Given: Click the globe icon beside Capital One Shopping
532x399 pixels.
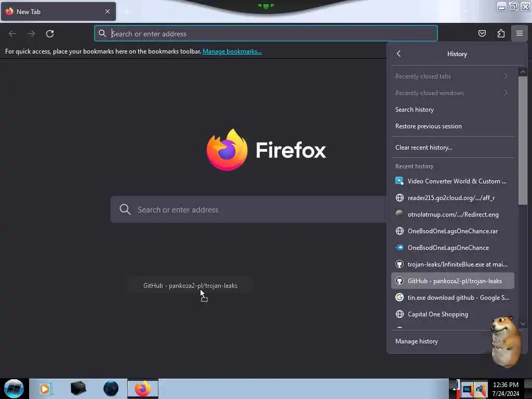Looking at the screenshot, I should [x=400, y=314].
